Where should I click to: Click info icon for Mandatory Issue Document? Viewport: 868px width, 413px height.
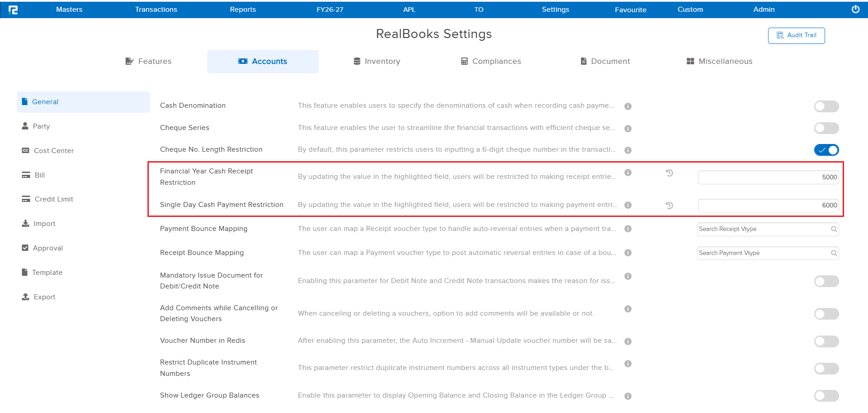[628, 276]
